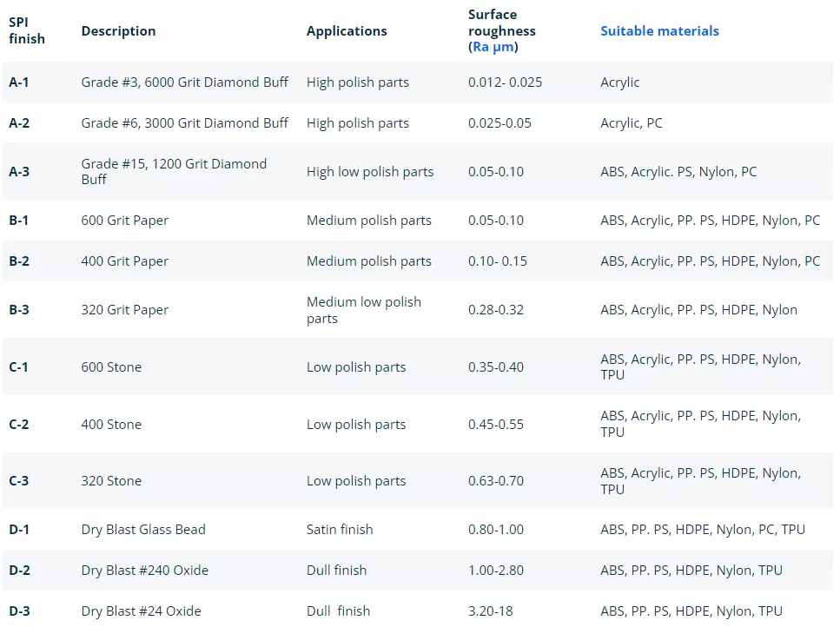Click the "Applications" column header
The image size is (840, 627).
click(x=347, y=31)
